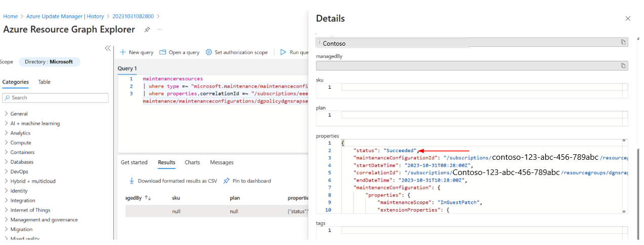The image size is (644, 245).
Task: Click the sku editor box in Details
Action: (x=472, y=90)
